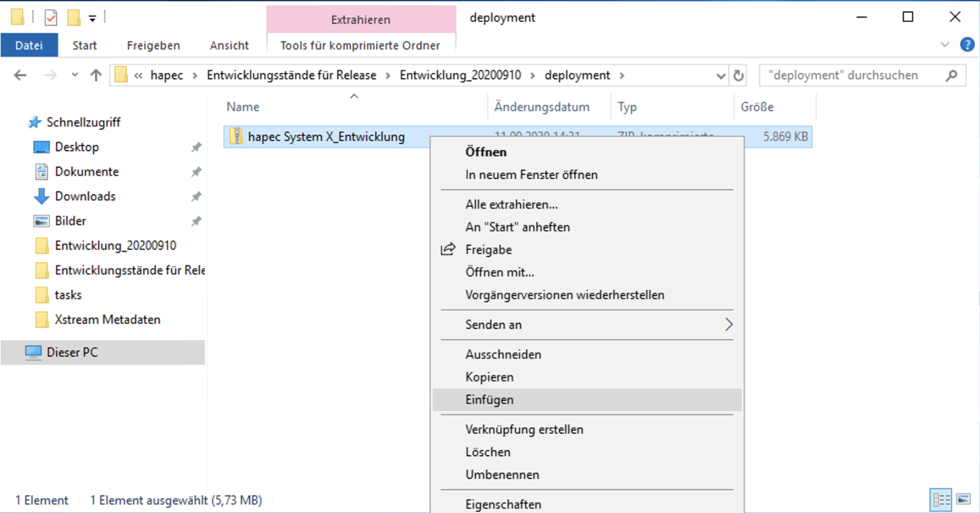Select Umbenennen in the context menu
This screenshot has height=513, width=980.
[x=502, y=474]
